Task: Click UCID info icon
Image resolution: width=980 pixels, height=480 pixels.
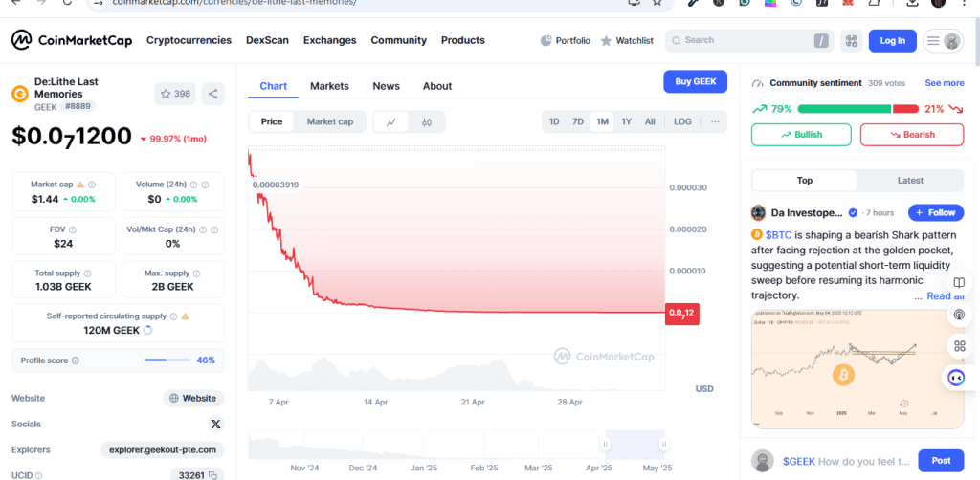Action: tap(38, 475)
